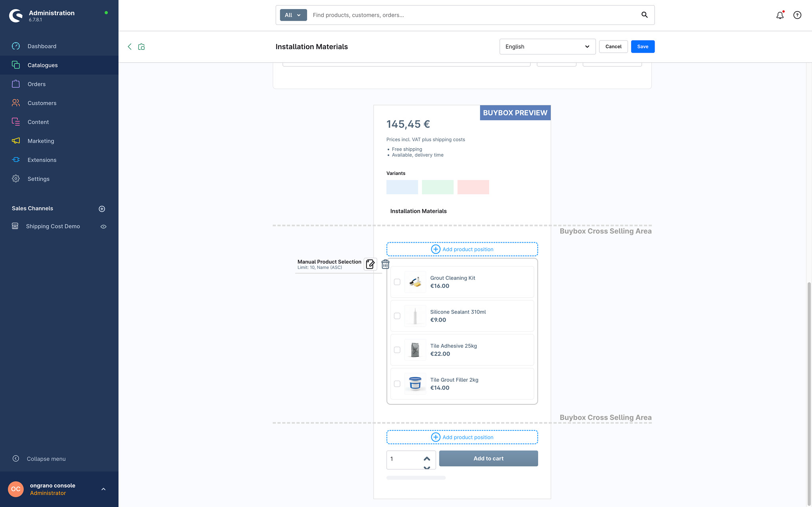Click the Shipping Cost Demo storefront icon

point(15,226)
